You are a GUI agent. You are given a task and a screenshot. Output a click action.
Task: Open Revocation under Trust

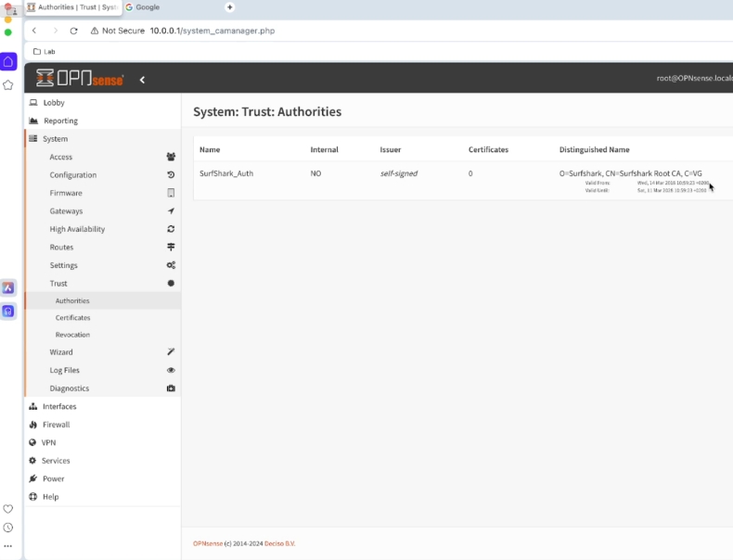(x=72, y=335)
